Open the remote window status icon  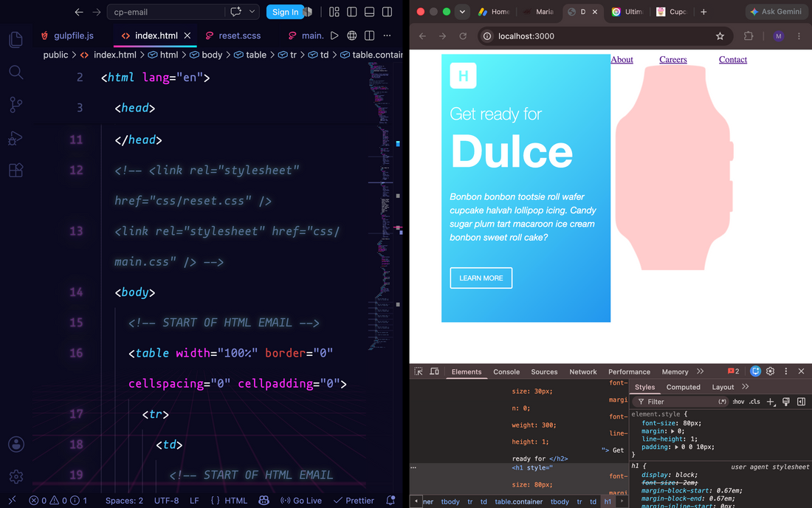pyautogui.click(x=13, y=500)
